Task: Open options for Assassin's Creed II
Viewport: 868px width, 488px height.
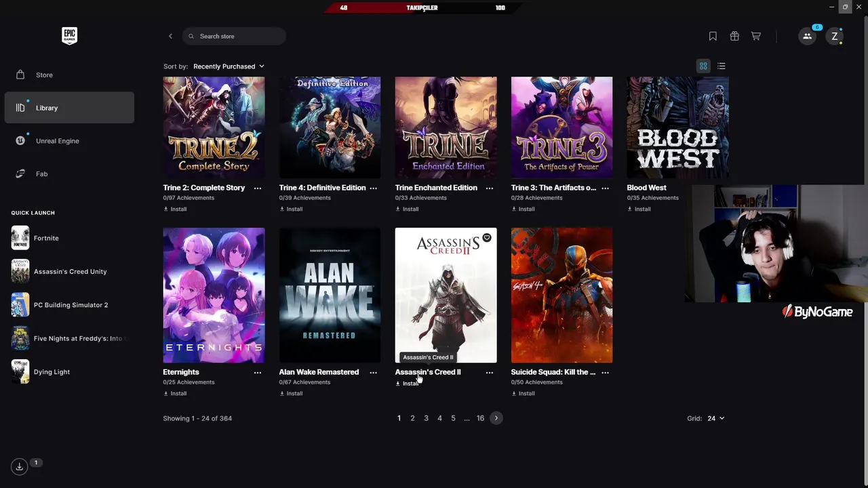Action: [490, 372]
